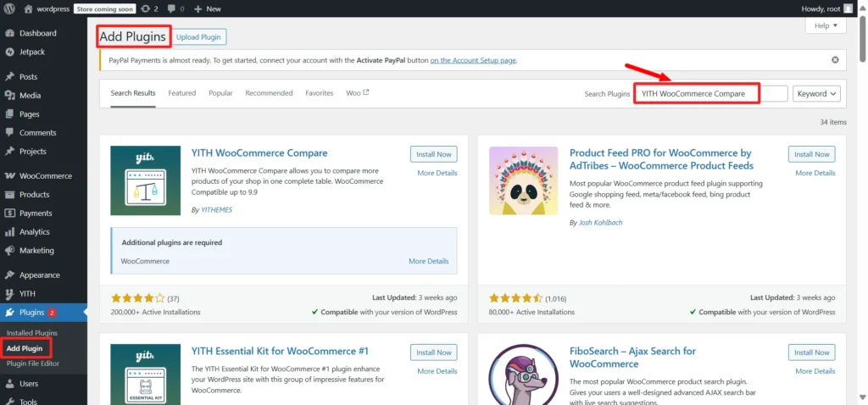Click the Store coming soon badge
This screenshot has height=405, width=868.
[106, 8]
